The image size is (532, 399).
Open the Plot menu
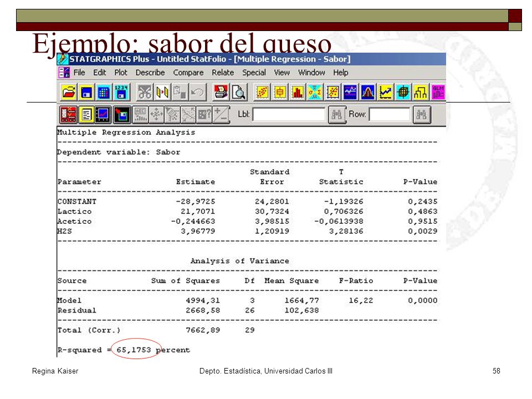(x=120, y=73)
